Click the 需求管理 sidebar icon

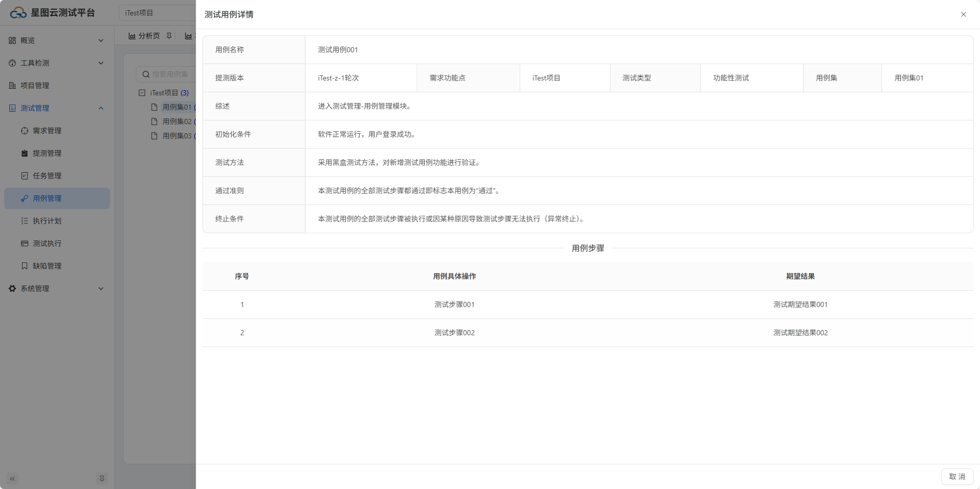(25, 131)
